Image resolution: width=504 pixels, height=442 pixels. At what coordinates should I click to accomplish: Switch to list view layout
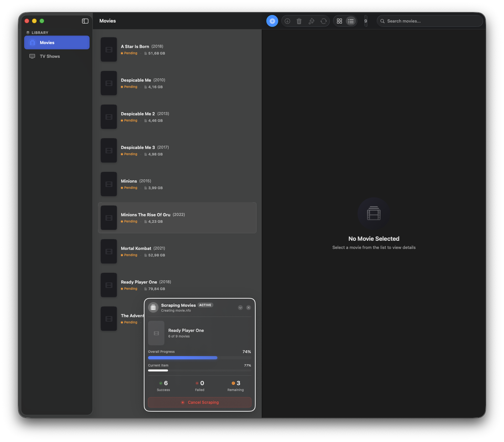pos(351,21)
